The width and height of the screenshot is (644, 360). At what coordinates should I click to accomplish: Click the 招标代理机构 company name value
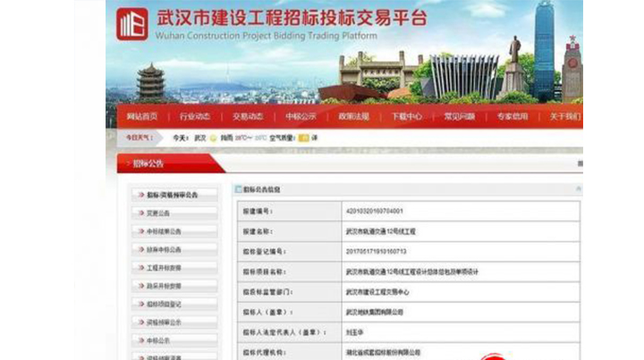click(383, 352)
